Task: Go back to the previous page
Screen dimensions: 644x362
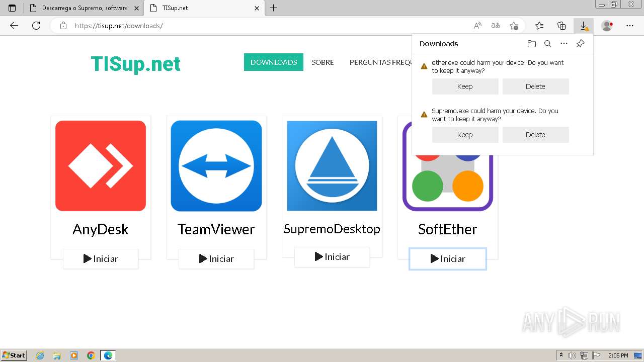Action: click(x=14, y=26)
